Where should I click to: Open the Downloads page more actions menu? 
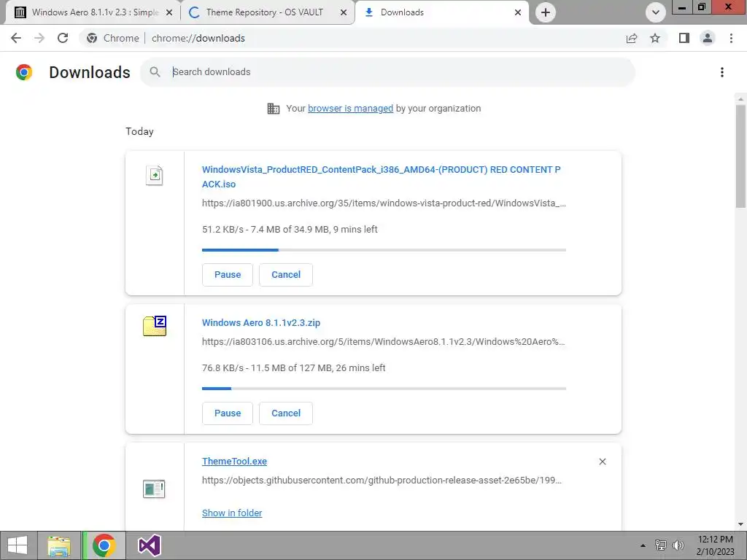coord(722,72)
